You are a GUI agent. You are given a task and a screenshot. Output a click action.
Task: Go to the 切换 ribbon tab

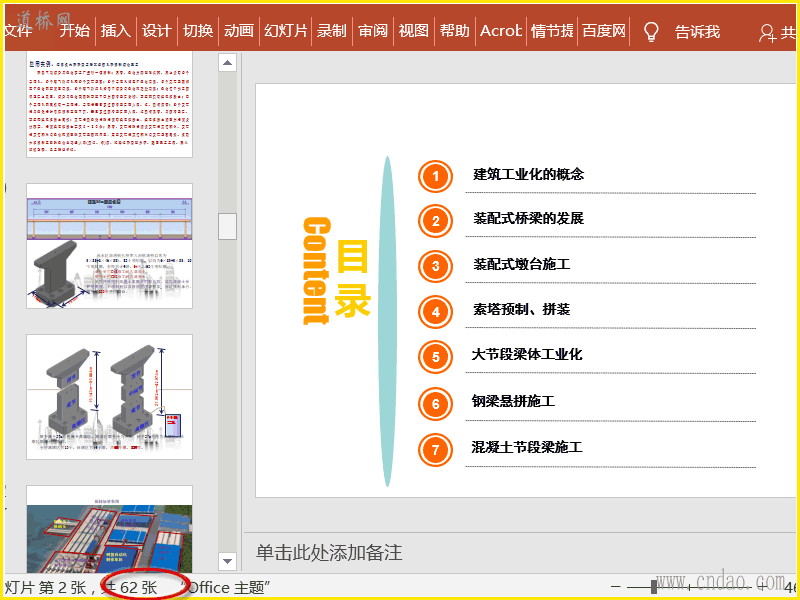(x=197, y=31)
